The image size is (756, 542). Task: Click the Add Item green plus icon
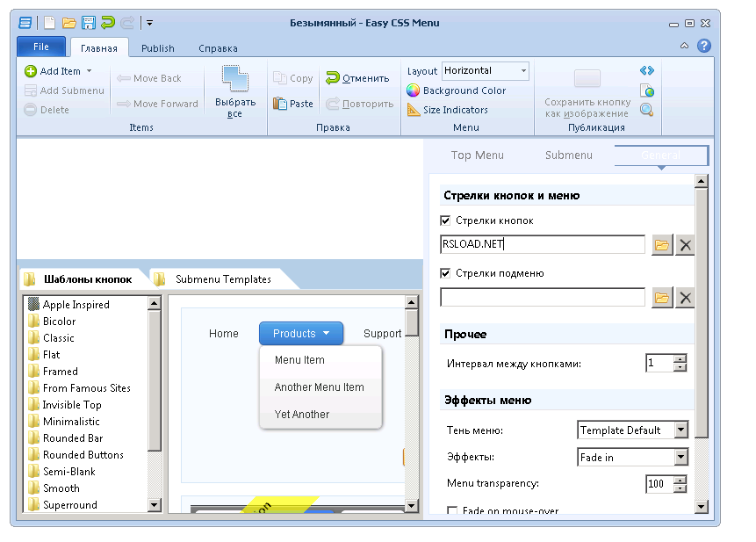click(29, 71)
